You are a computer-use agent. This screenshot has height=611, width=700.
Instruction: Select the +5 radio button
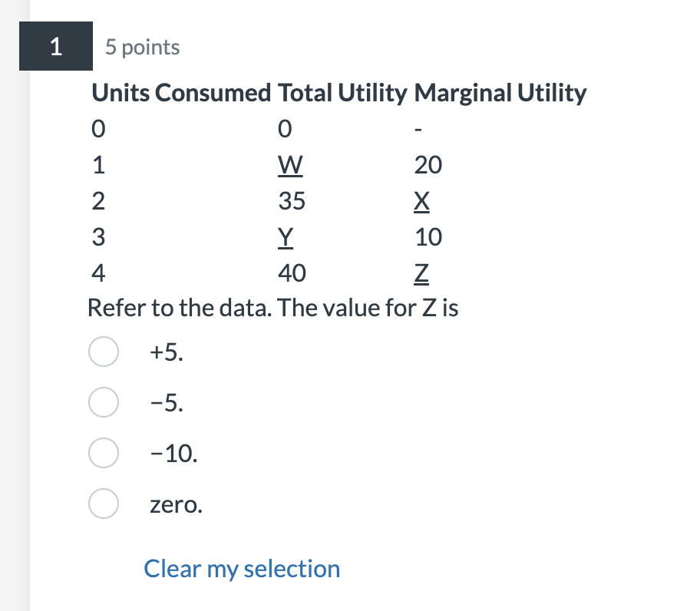(x=104, y=352)
